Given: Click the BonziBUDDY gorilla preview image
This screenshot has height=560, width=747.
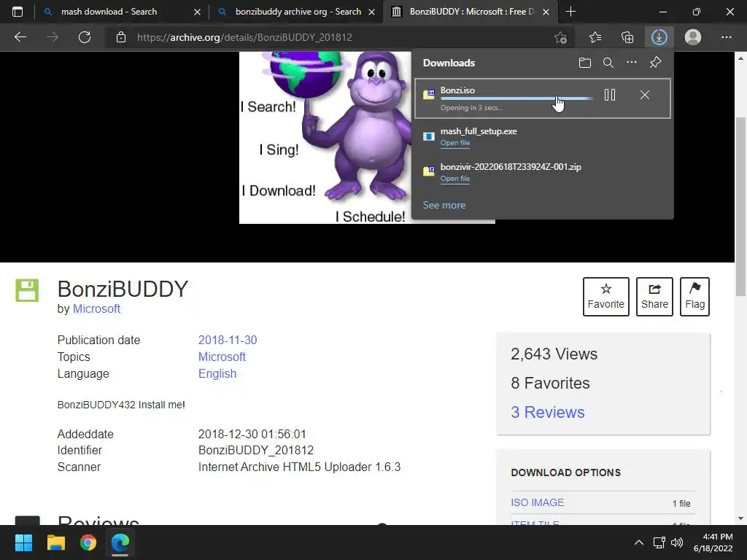Looking at the screenshot, I should [325, 138].
